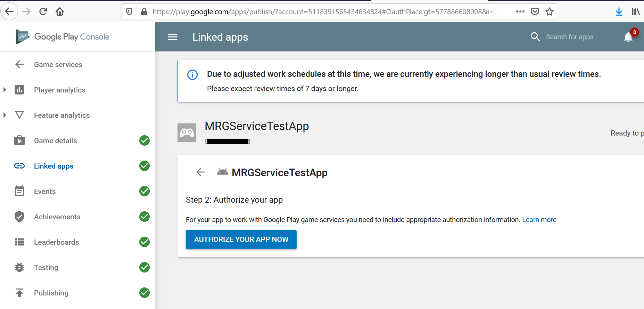Follow the Learn more link
This screenshot has height=309, width=644.
pyautogui.click(x=539, y=220)
